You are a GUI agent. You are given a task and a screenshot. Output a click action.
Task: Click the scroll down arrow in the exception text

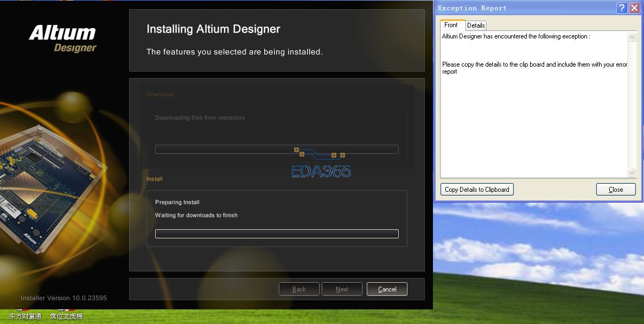pos(632,173)
